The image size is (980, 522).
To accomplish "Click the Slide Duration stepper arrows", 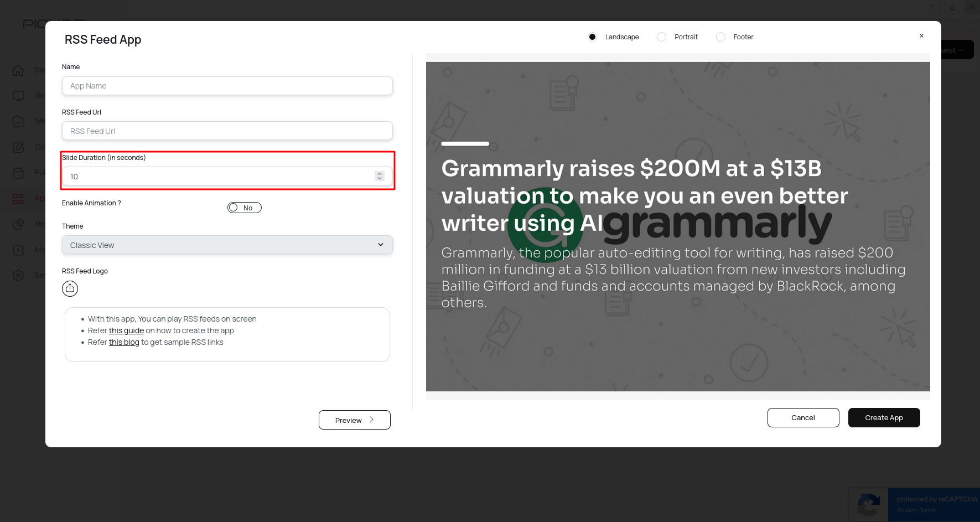I will pos(380,176).
